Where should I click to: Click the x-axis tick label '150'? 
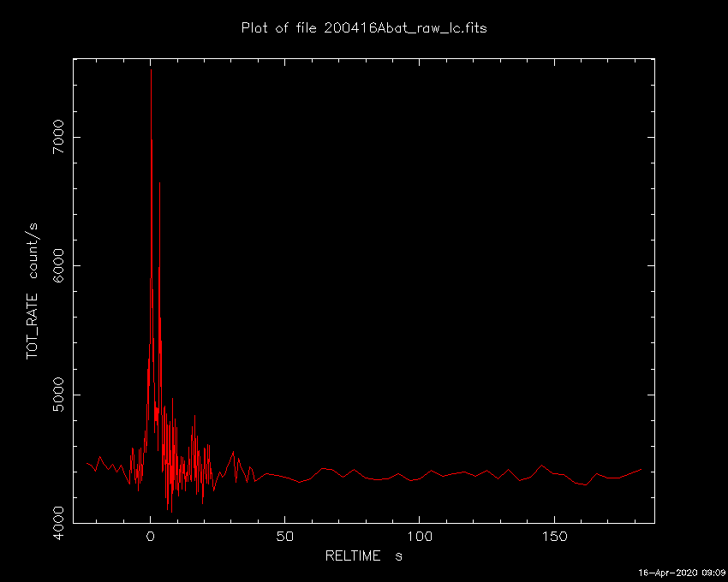[x=554, y=537]
